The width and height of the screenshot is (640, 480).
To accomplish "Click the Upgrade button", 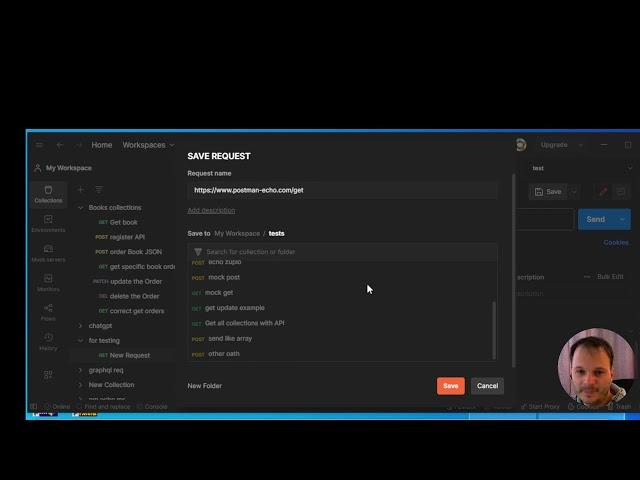I will pyautogui.click(x=554, y=145).
